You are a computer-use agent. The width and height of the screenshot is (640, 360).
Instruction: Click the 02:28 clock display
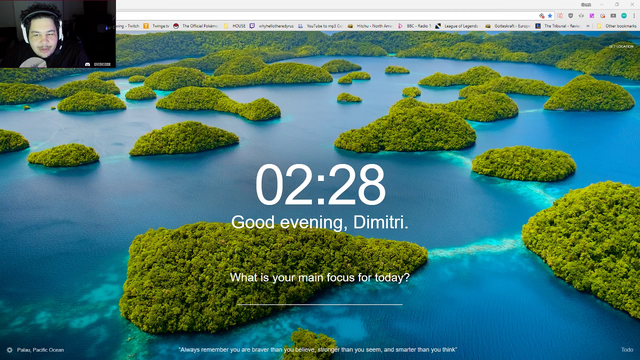(x=320, y=184)
